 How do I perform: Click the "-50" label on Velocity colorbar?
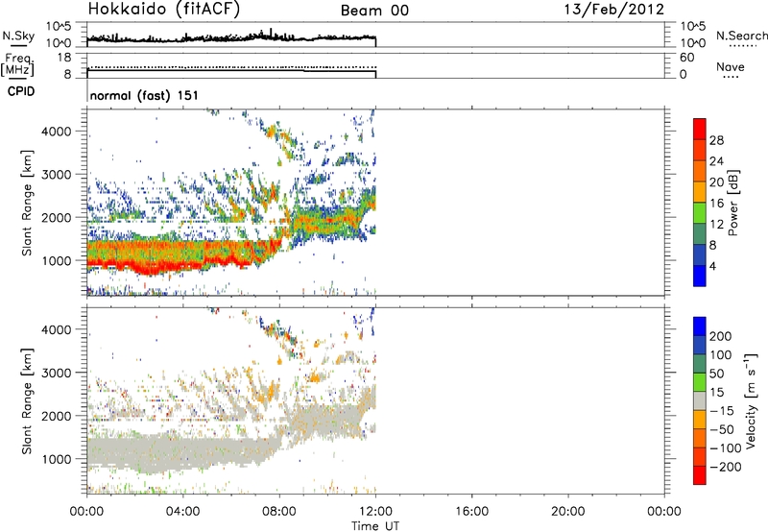tap(722, 429)
